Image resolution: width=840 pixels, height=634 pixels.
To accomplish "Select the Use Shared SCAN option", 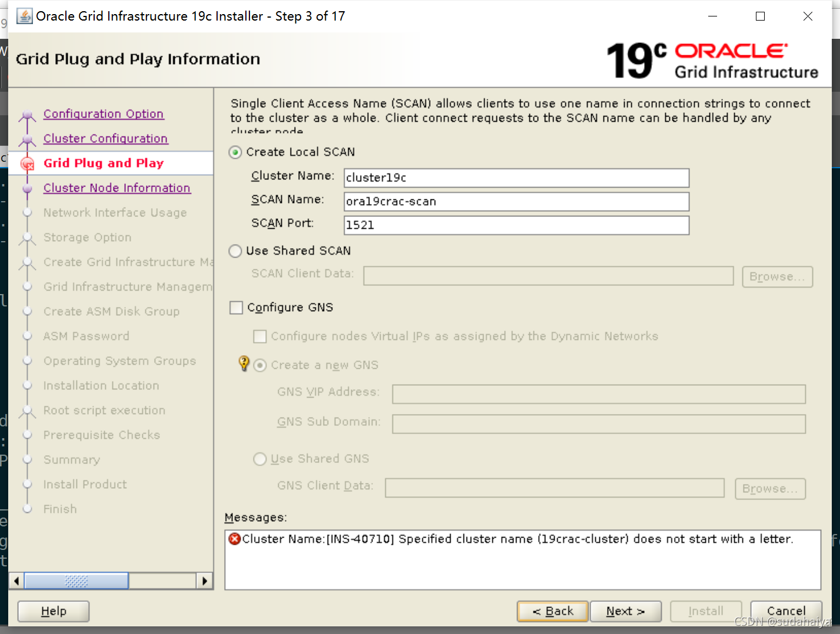I will click(x=235, y=251).
